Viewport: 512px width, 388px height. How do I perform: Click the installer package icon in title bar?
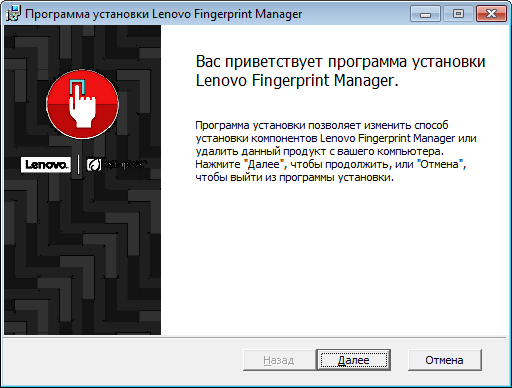[x=13, y=14]
